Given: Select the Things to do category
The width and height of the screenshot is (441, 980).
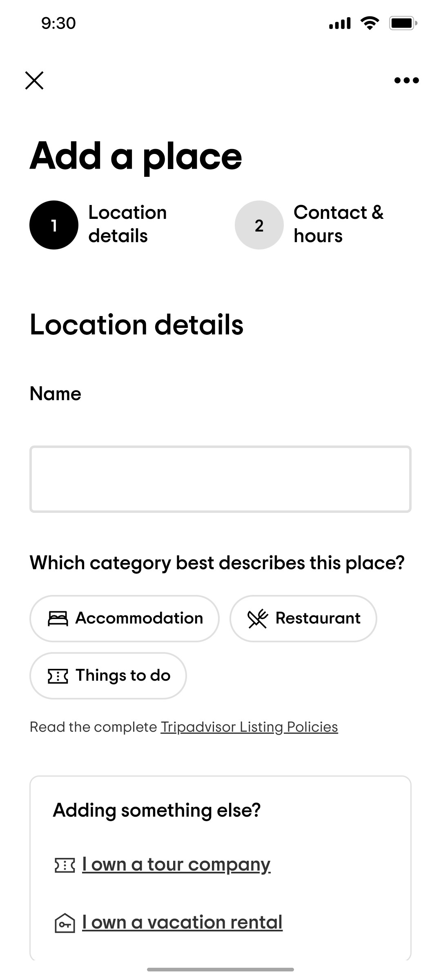Looking at the screenshot, I should pyautogui.click(x=108, y=675).
